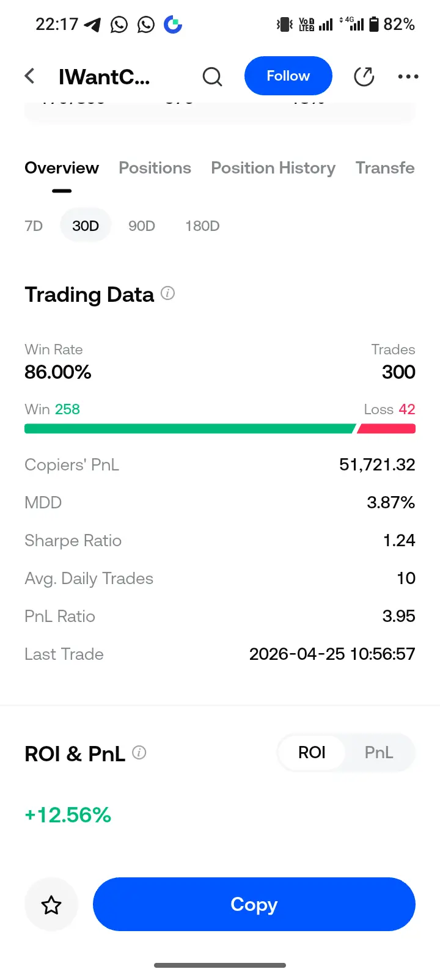Switch to the Positions tab

click(x=155, y=168)
